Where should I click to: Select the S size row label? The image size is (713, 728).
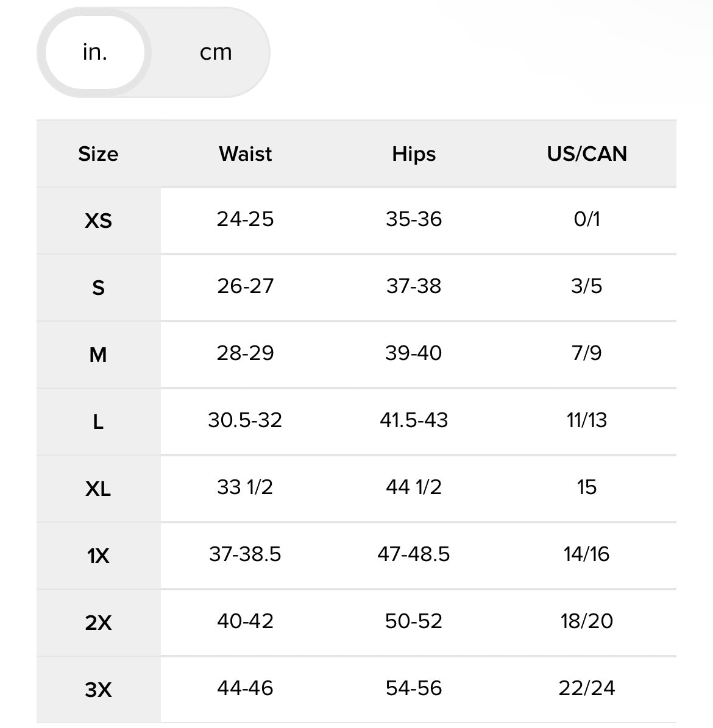tap(98, 287)
